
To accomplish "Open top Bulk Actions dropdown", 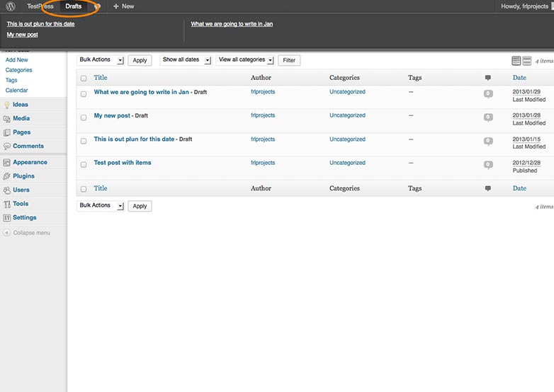I will [x=101, y=60].
